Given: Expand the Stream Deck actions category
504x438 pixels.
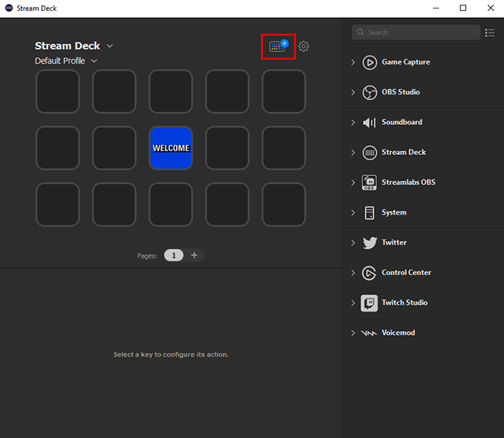Looking at the screenshot, I should (354, 153).
